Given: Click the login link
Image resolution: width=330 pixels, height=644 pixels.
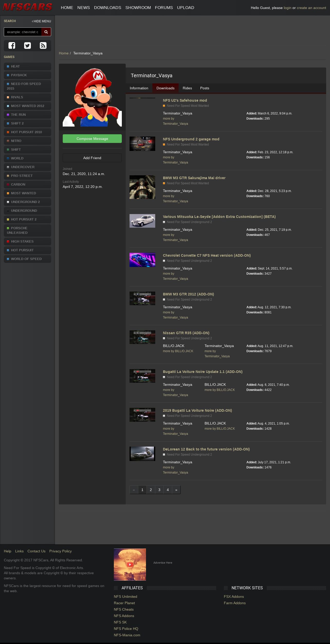Looking at the screenshot, I should 288,8.
